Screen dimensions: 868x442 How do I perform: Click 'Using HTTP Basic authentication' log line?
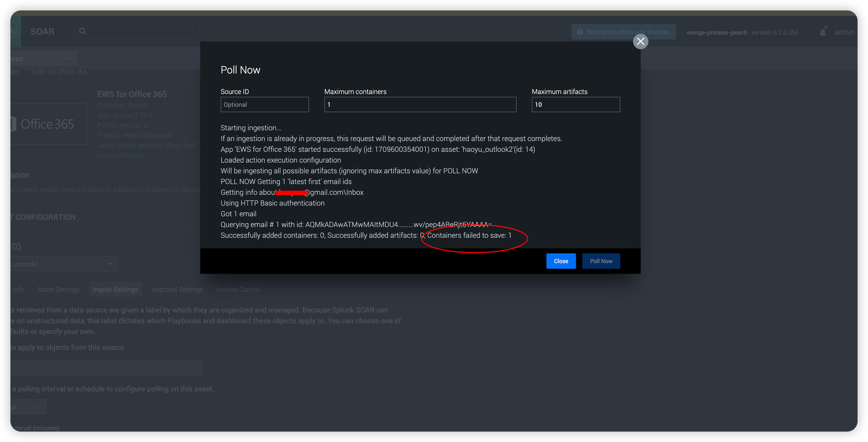[272, 203]
